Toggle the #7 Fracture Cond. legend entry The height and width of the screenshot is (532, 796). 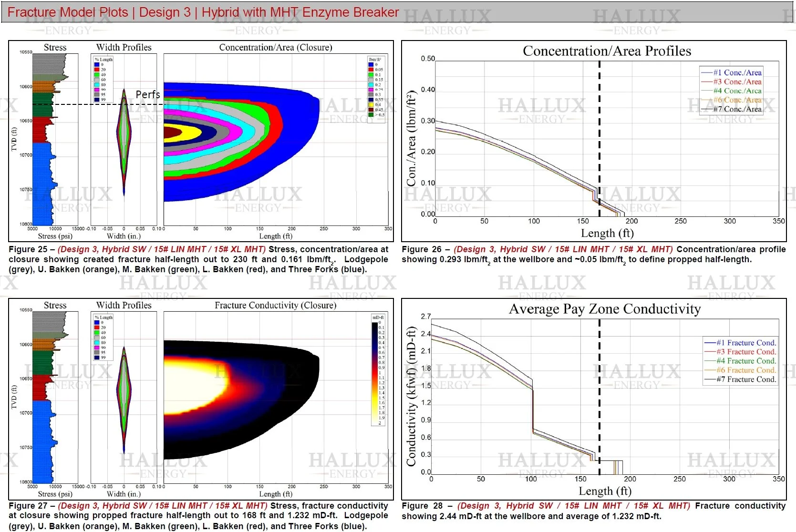click(x=739, y=379)
